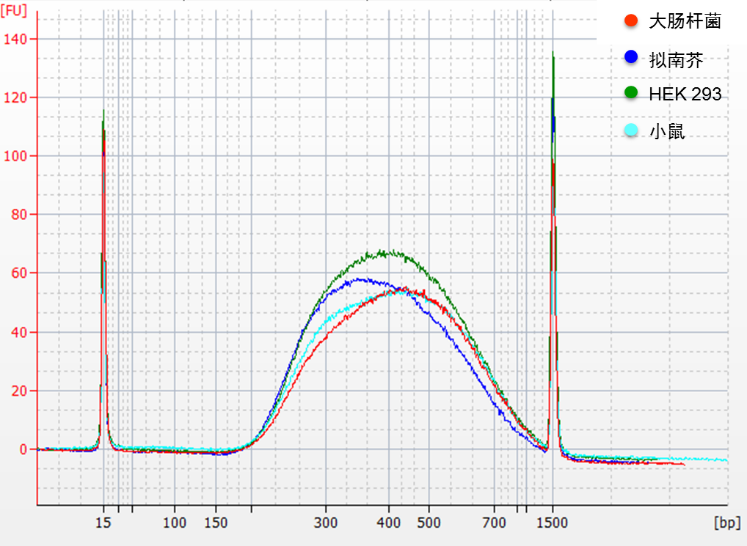The width and height of the screenshot is (747, 546).
Task: Click the 400 tick label on x-axis
Action: point(389,522)
